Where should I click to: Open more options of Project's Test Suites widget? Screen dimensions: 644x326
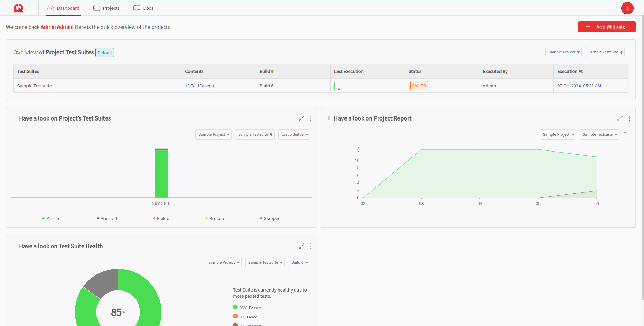(311, 118)
